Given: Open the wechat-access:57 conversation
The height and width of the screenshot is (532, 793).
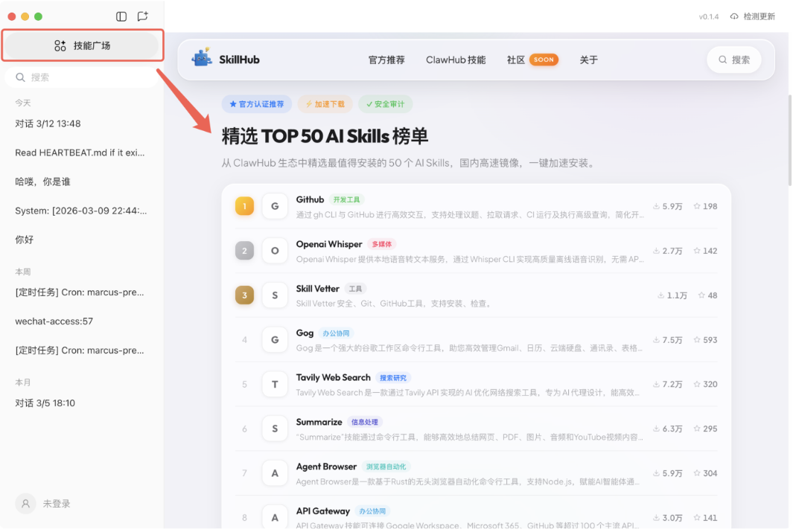Looking at the screenshot, I should tap(54, 321).
